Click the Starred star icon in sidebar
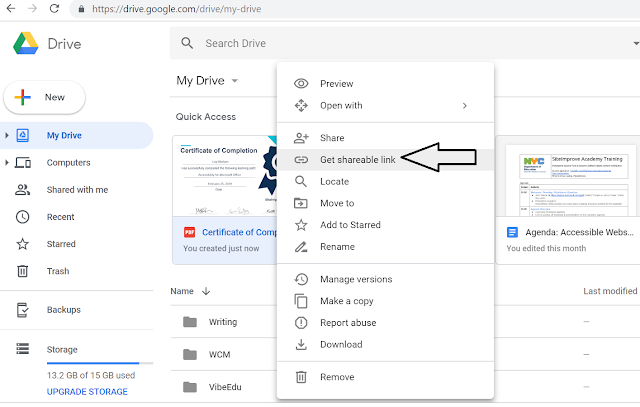This screenshot has width=640, height=407. 22,244
